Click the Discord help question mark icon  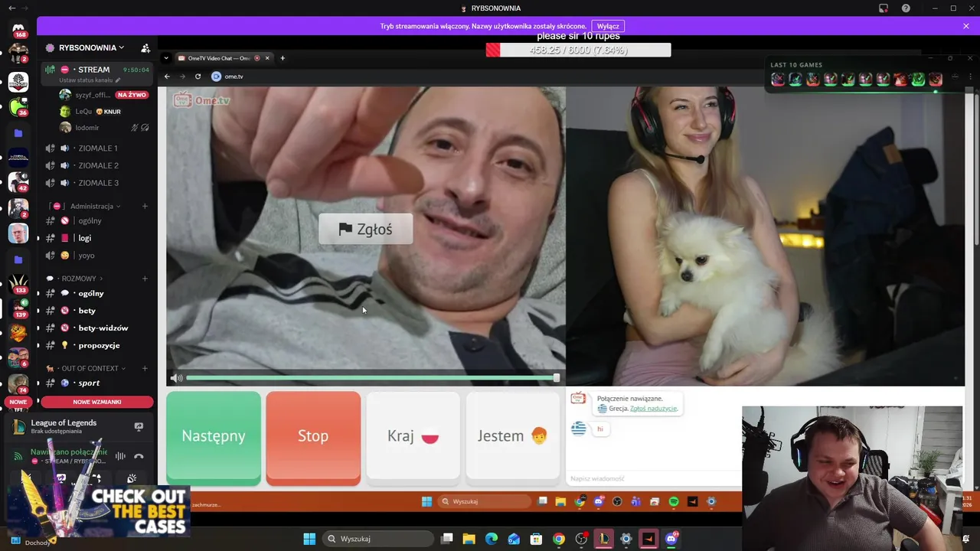pos(906,8)
